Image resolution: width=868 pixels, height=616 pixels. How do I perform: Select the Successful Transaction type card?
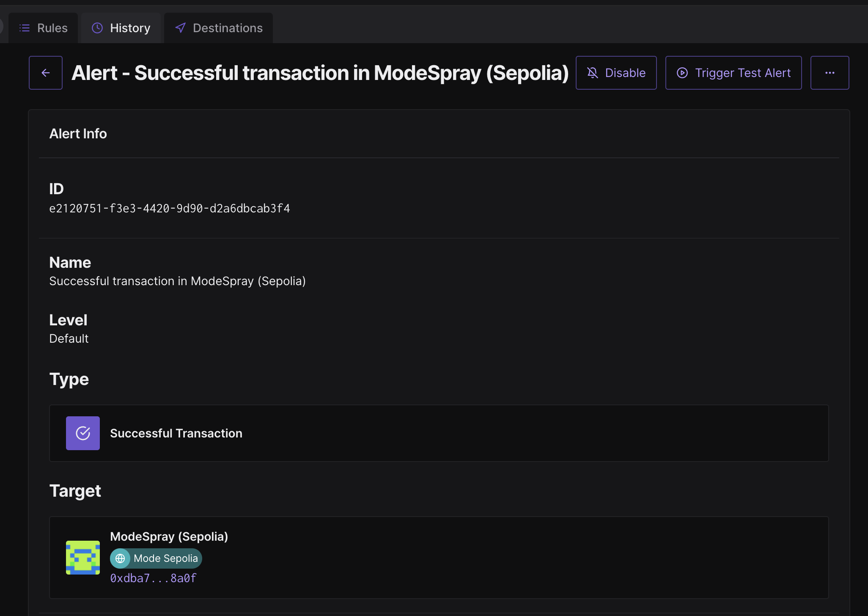click(439, 433)
